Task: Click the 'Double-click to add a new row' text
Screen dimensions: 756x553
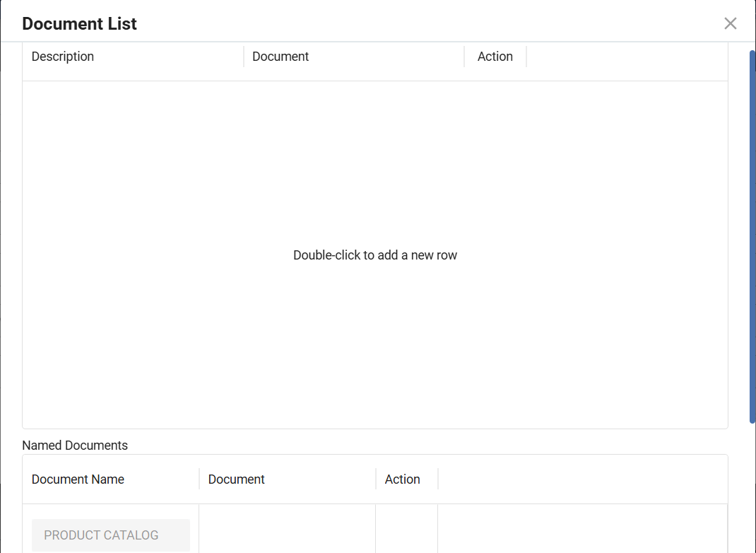Action: pyautogui.click(x=375, y=255)
